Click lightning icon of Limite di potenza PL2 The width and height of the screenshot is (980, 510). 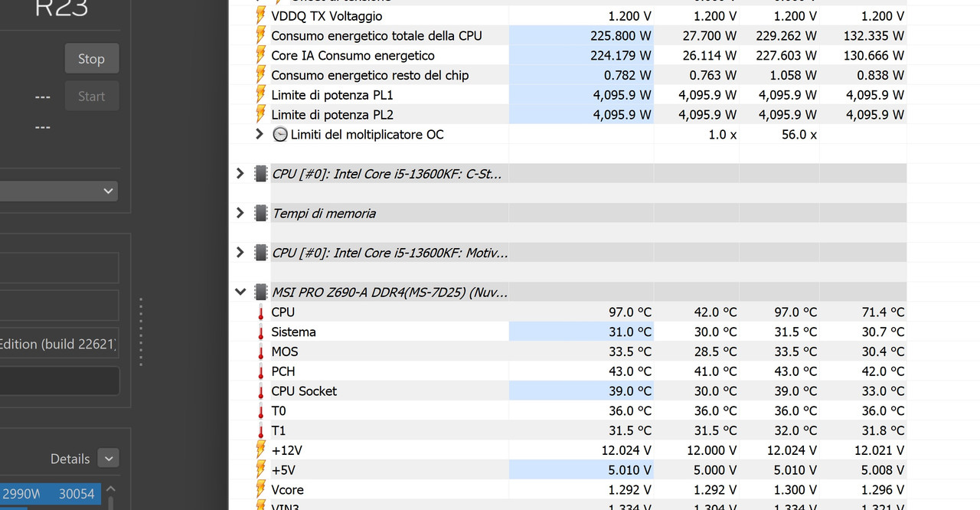260,114
